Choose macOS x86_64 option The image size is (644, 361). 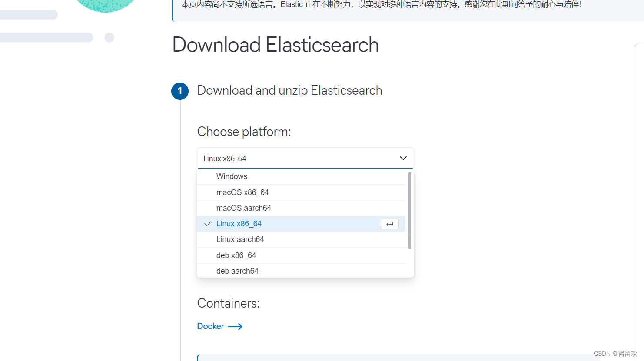(301, 192)
